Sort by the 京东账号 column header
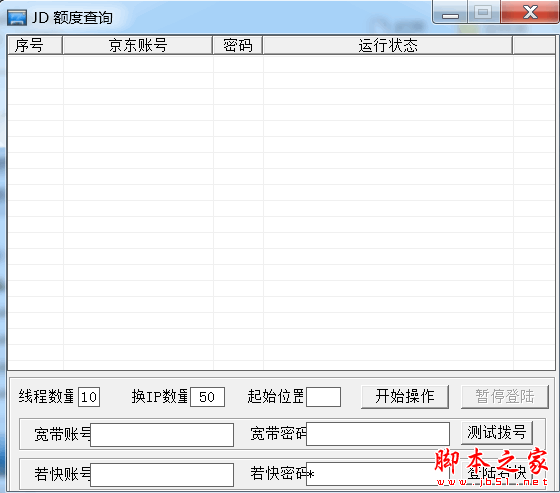 pos(138,45)
